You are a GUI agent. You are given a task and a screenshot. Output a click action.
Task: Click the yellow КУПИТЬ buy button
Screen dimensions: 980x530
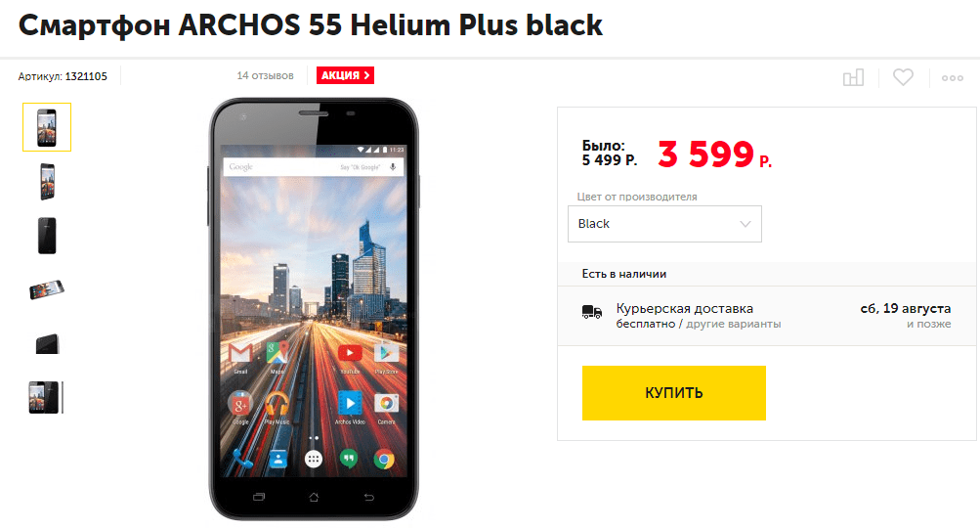(x=674, y=393)
